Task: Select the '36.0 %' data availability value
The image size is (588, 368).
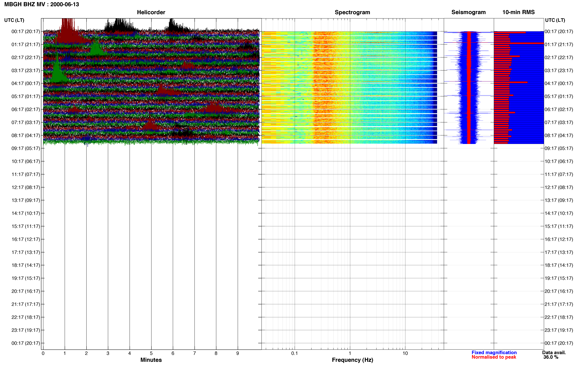Action: pyautogui.click(x=551, y=357)
